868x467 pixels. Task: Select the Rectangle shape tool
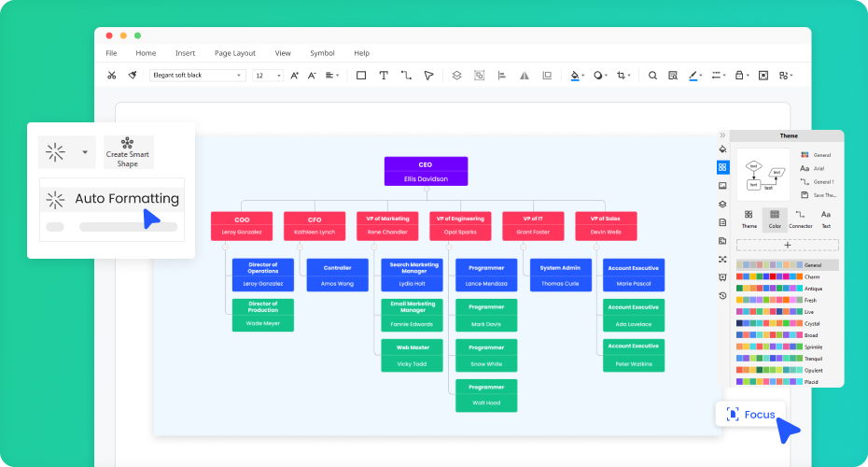click(x=361, y=75)
